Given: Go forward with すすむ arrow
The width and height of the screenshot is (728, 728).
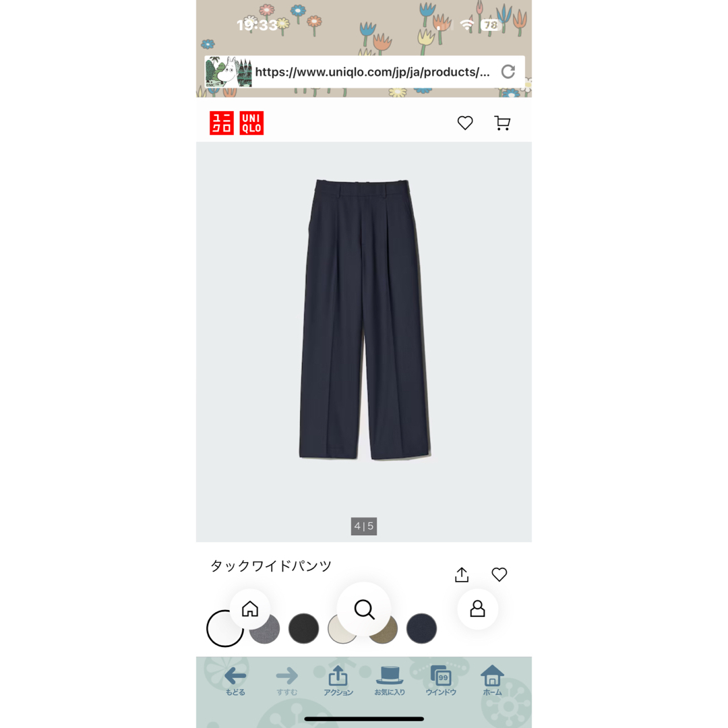Looking at the screenshot, I should click(x=287, y=680).
